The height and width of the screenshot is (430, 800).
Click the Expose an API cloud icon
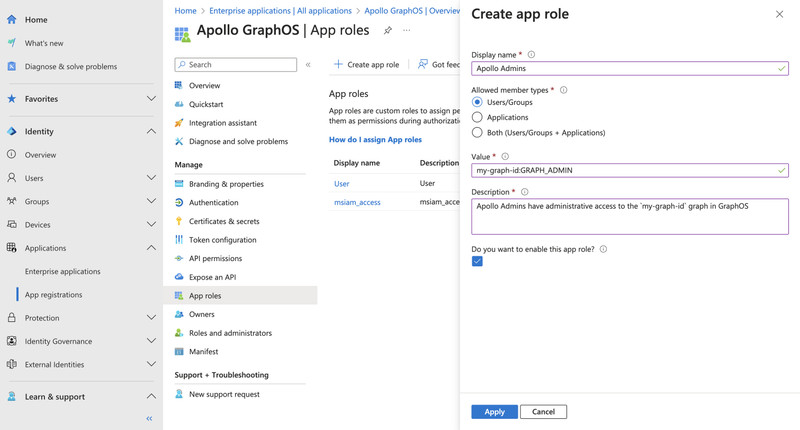[179, 277]
